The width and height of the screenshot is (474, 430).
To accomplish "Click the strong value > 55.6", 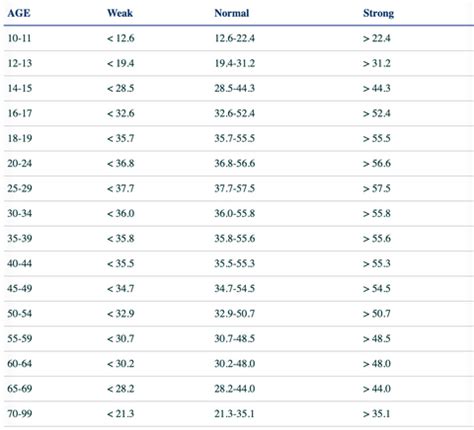I will 377,238.
